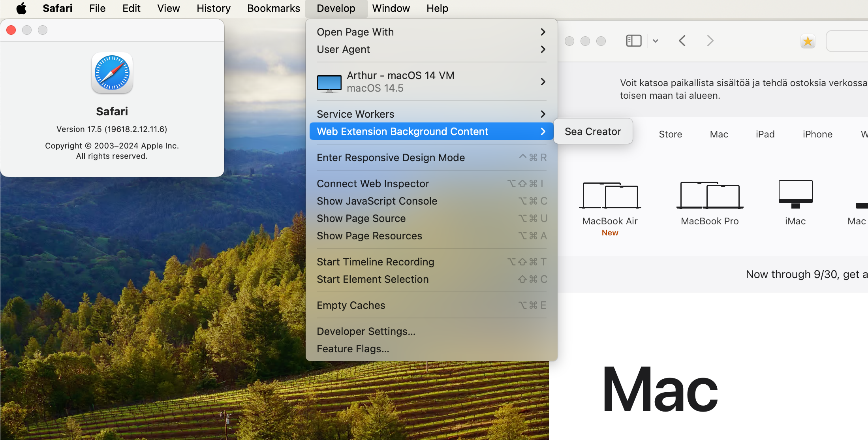Open the sidebar dropdown chevron
The height and width of the screenshot is (440, 868).
[x=656, y=41]
